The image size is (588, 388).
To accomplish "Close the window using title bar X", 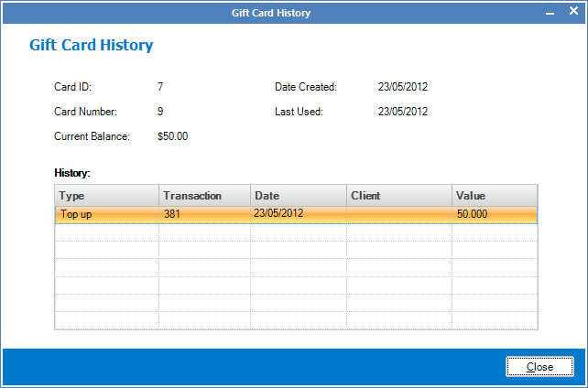I will click(x=573, y=13).
